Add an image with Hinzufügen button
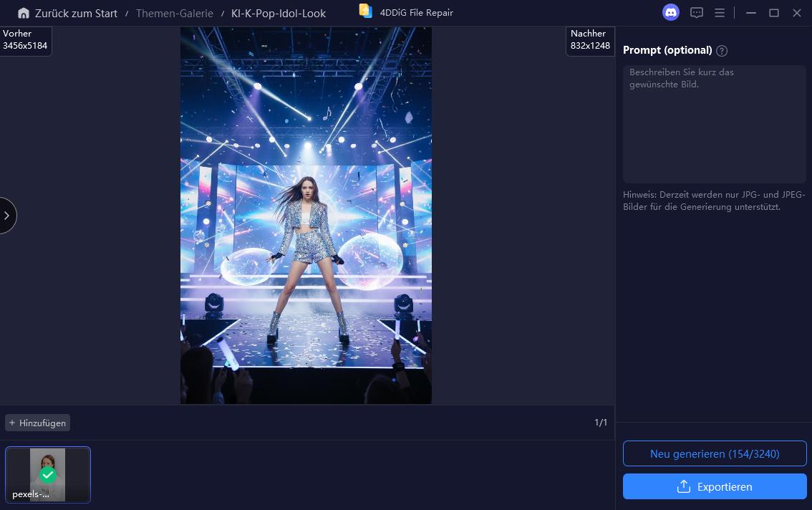 pos(38,423)
